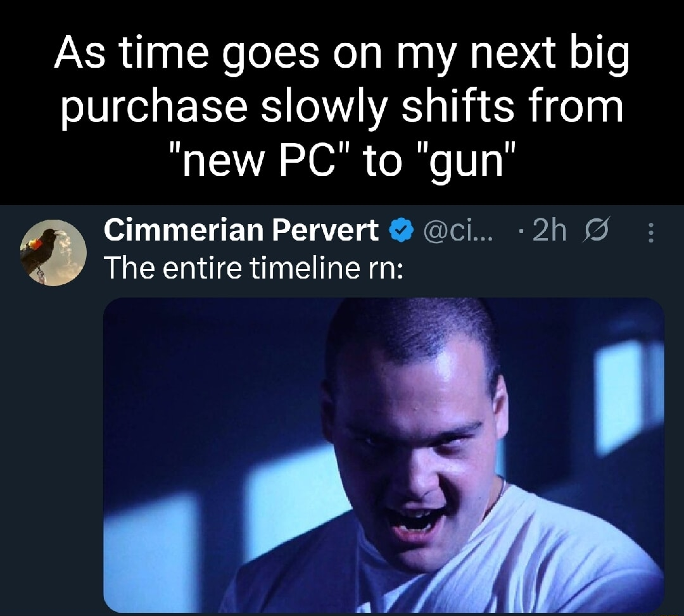Open the Cimmerian Pervert display name
This screenshot has height=616, width=684.
(x=241, y=230)
